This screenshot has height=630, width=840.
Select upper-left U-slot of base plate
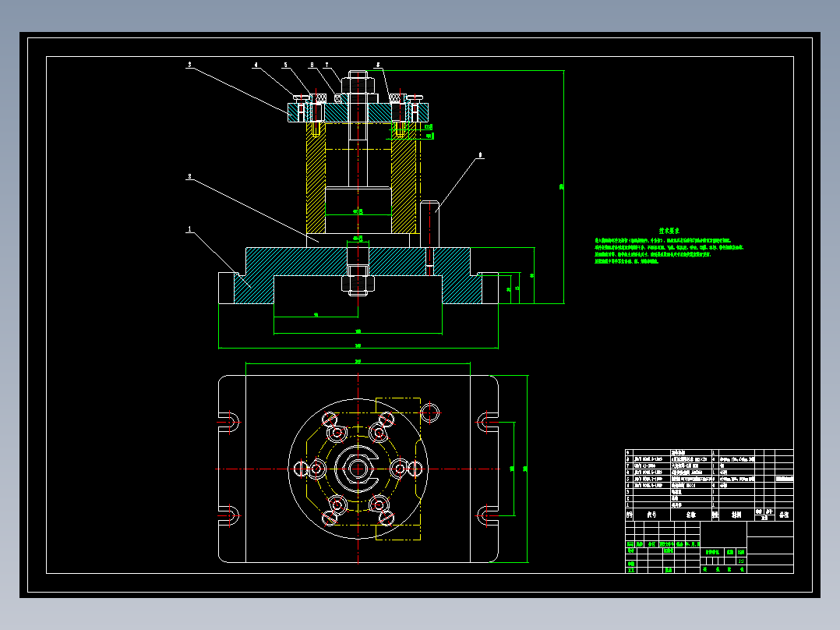tap(229, 422)
